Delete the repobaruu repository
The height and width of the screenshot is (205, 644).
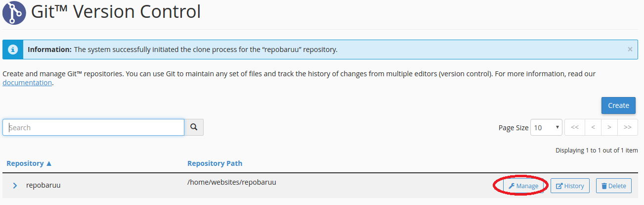(x=613, y=186)
